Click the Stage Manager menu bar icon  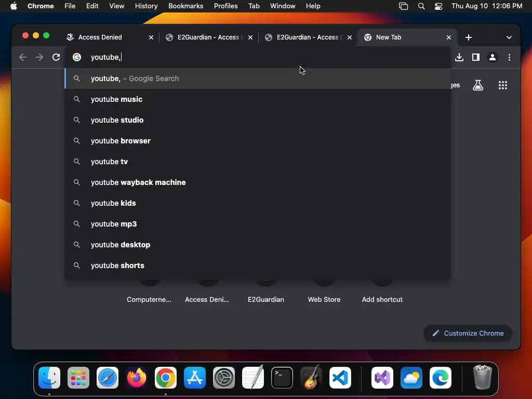pyautogui.click(x=403, y=6)
